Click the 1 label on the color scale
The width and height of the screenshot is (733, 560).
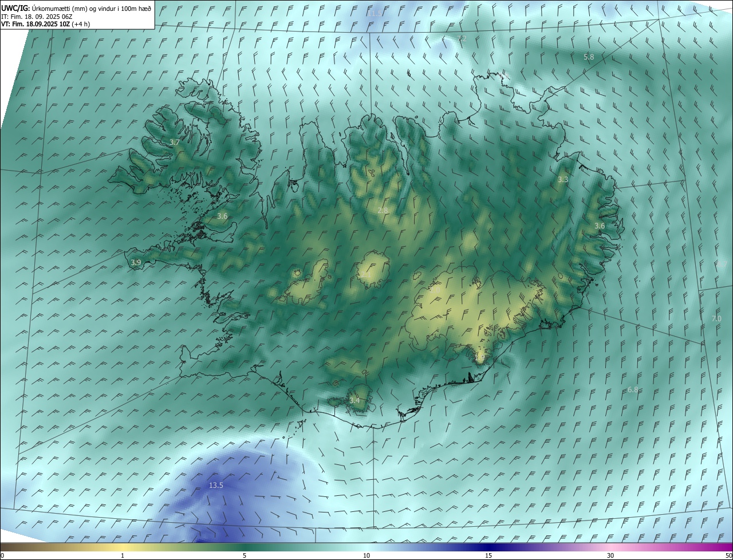(123, 556)
